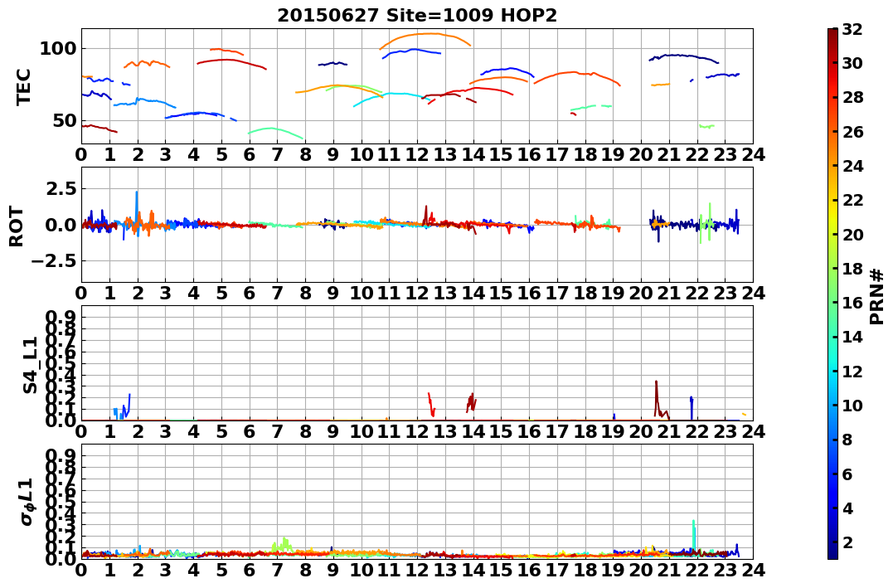Click hour tick "7" under the σφL1 panel

(278, 571)
